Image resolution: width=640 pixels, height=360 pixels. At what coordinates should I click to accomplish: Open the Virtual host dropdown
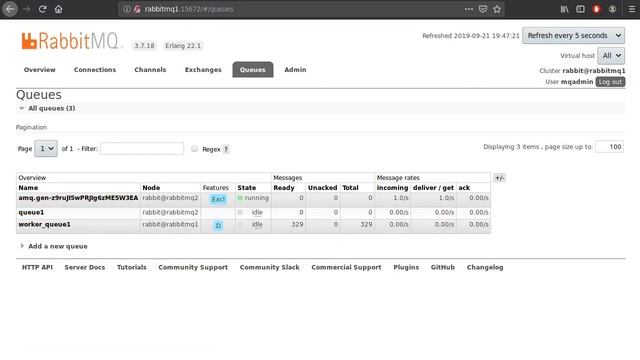[x=611, y=56]
